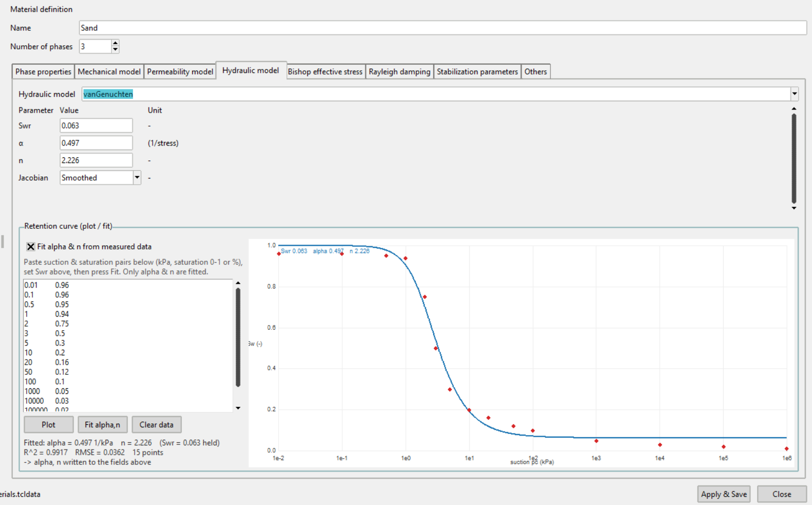Click the Fit alpha,n button
This screenshot has height=505, width=812.
[x=102, y=425]
